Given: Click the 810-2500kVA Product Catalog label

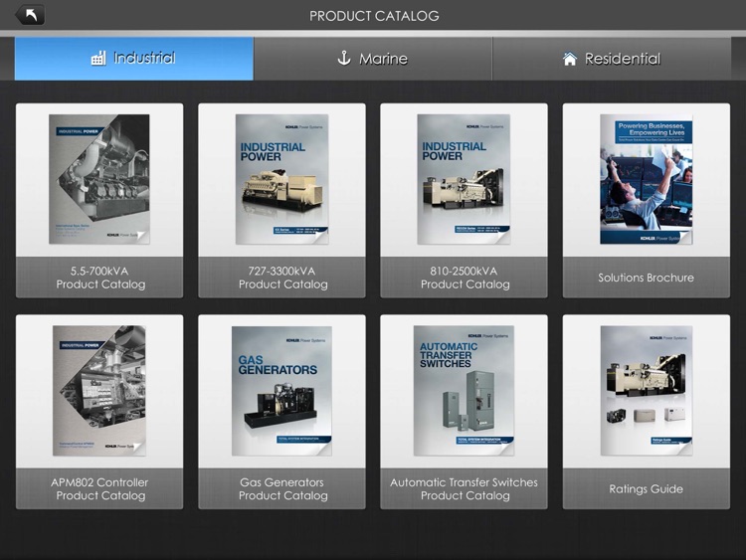Looking at the screenshot, I should (x=465, y=278).
